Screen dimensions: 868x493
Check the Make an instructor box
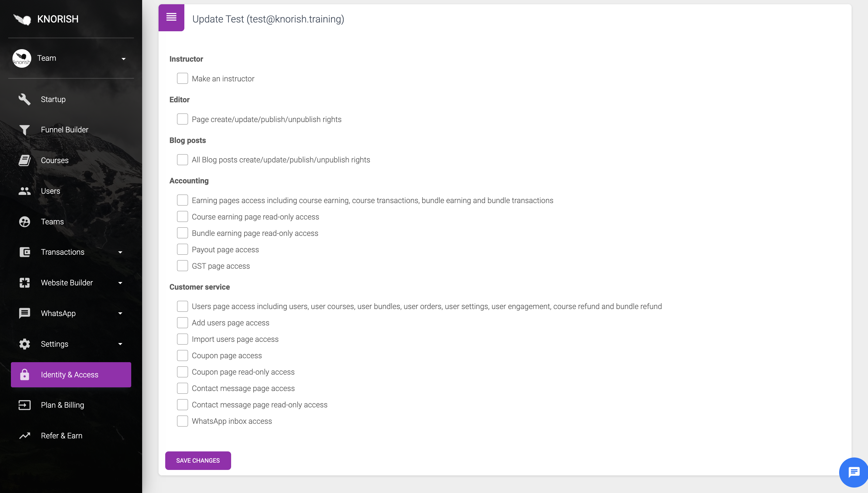182,78
